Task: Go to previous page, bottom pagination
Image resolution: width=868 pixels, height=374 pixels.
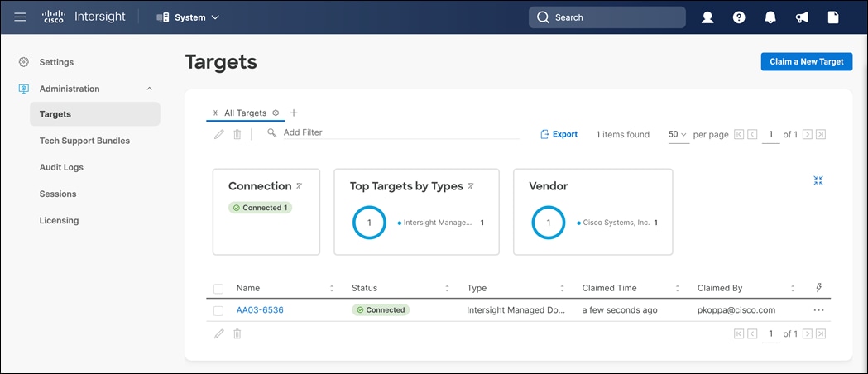Action: point(752,333)
